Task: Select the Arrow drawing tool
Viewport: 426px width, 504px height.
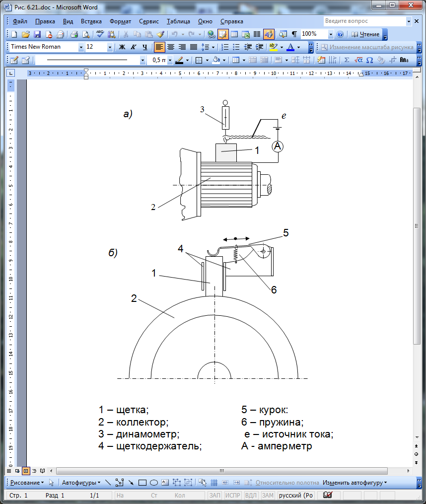Action: coord(131,483)
